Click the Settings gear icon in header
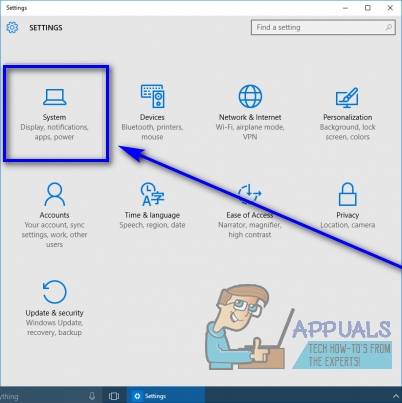 click(12, 27)
